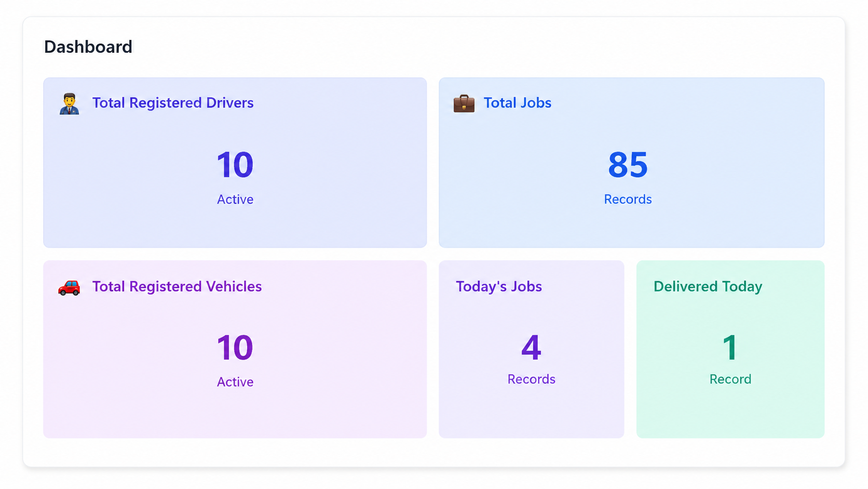Select the Total Registered Vehicles heading
This screenshot has height=489, width=868.
tap(177, 286)
